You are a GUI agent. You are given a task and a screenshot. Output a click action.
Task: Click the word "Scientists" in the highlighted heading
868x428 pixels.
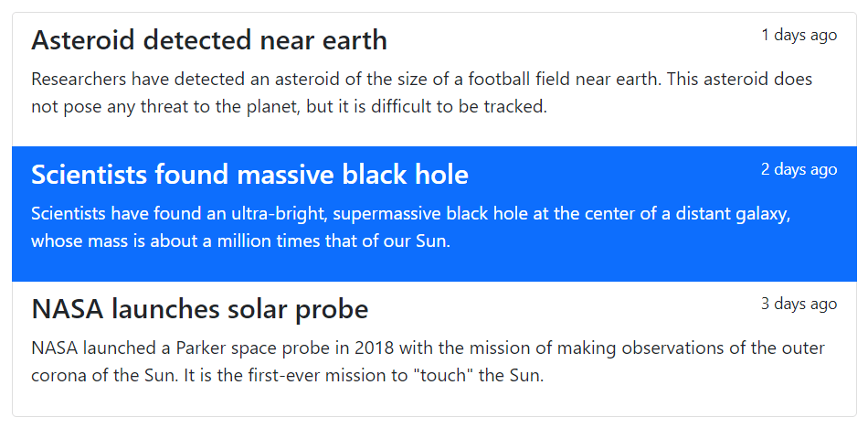pos(90,175)
